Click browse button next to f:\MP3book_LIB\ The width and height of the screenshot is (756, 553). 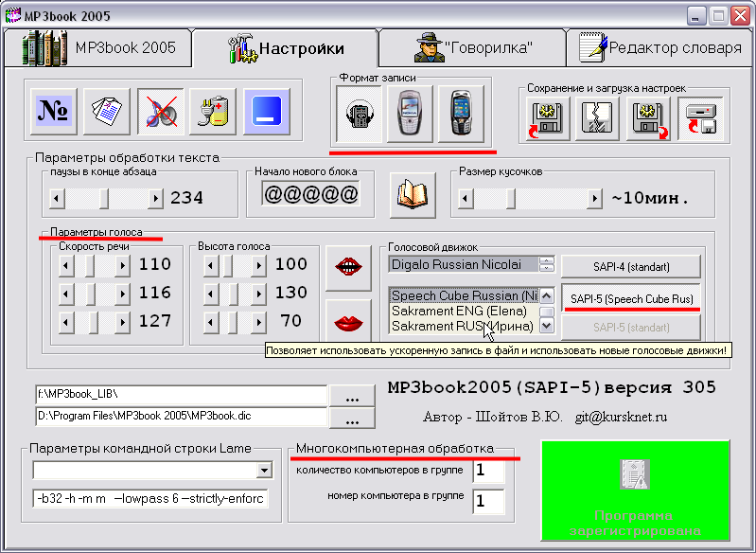(352, 396)
